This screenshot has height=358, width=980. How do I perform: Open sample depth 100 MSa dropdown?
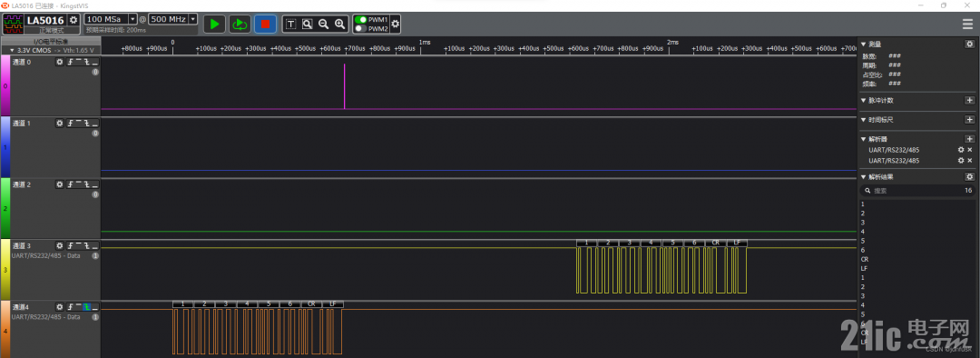(x=132, y=19)
